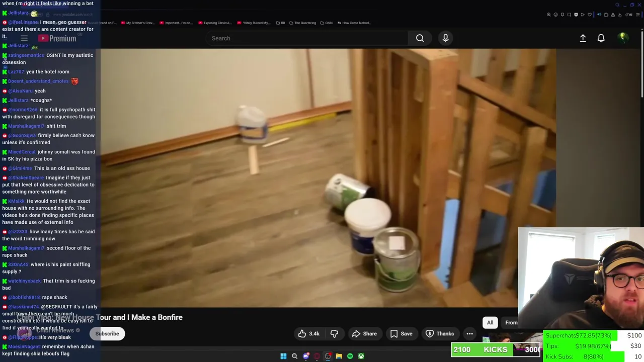Open 'Chibi Reviews' channel name link
This screenshot has height=362, width=644.
[x=55, y=330]
